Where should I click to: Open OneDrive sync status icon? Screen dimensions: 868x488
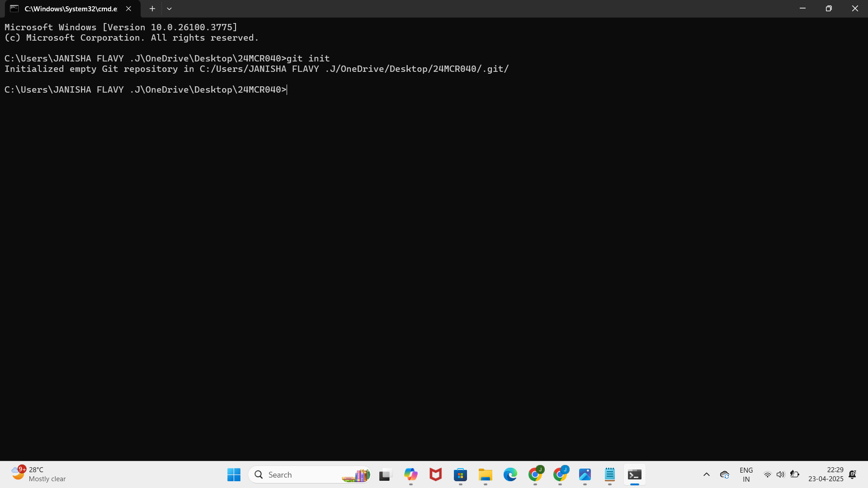point(725,474)
